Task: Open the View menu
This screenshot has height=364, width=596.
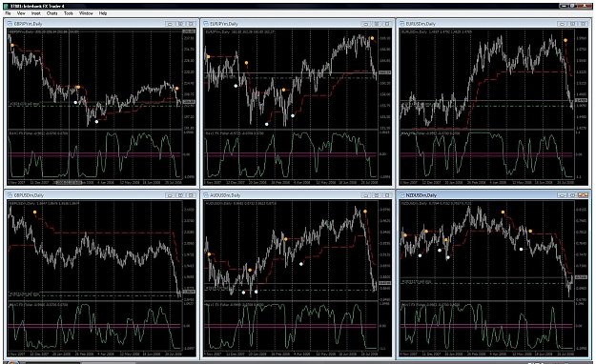Action: [21, 13]
